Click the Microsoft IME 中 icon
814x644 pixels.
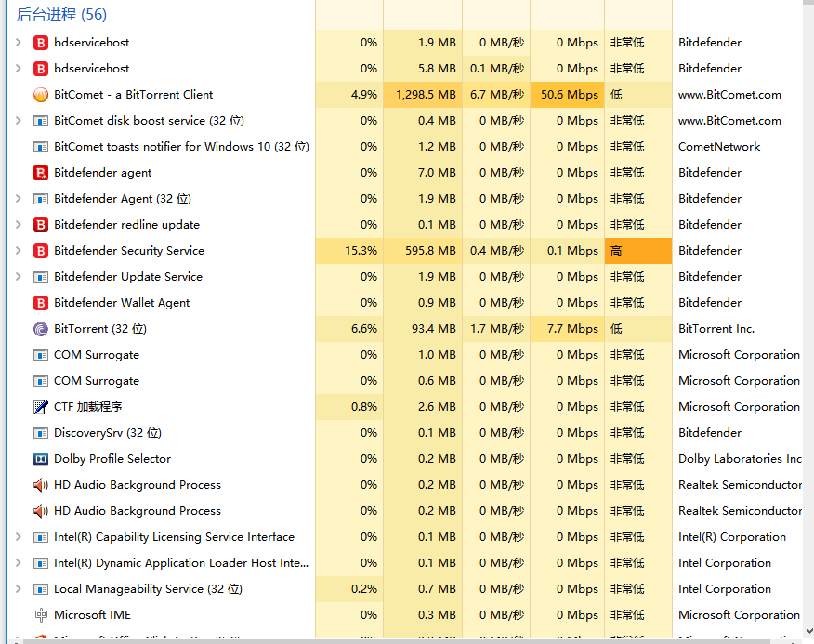41,615
